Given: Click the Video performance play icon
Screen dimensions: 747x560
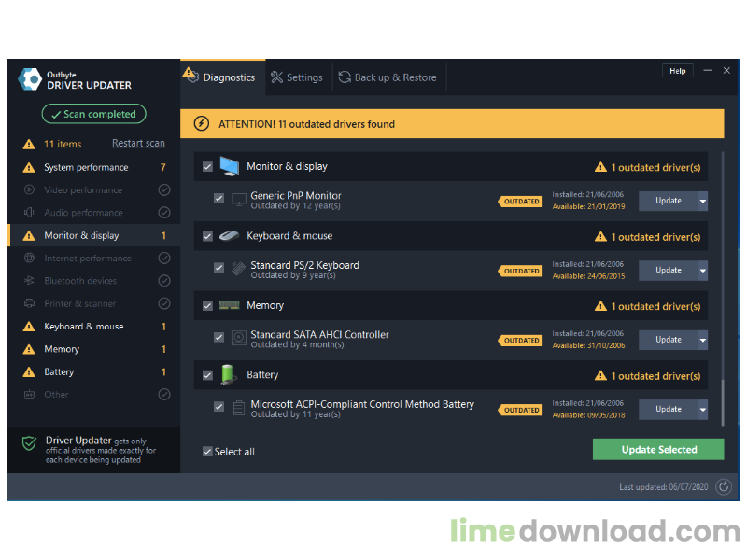Looking at the screenshot, I should pos(29,189).
